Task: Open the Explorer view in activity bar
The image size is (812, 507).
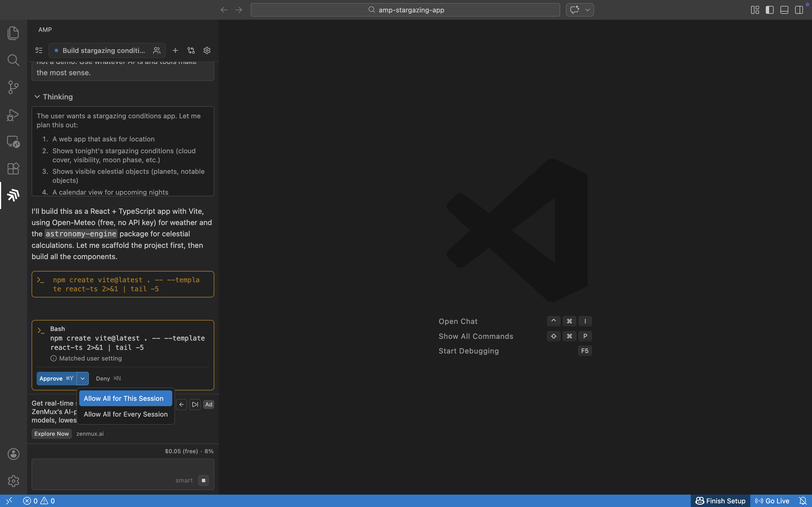Action: coord(13,33)
